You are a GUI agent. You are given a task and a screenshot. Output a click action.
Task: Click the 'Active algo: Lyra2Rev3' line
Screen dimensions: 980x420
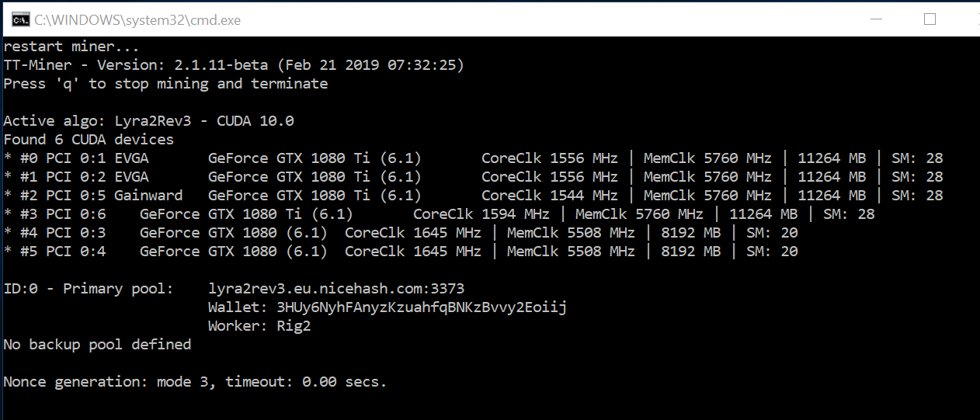tap(149, 121)
